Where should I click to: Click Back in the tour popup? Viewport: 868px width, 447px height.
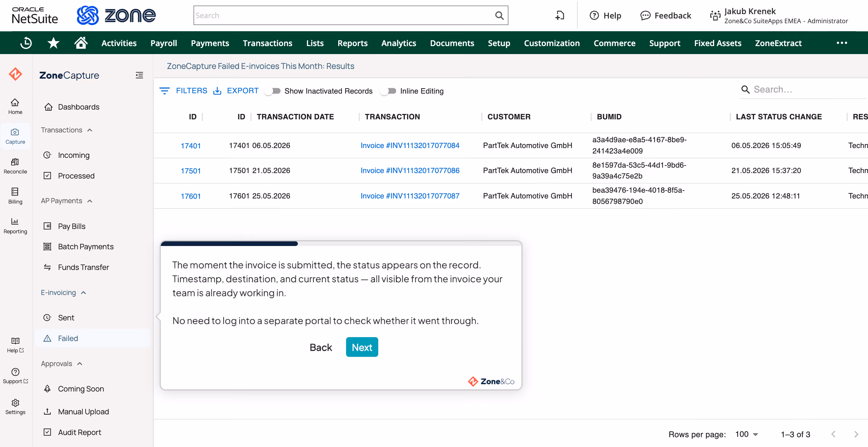point(321,347)
